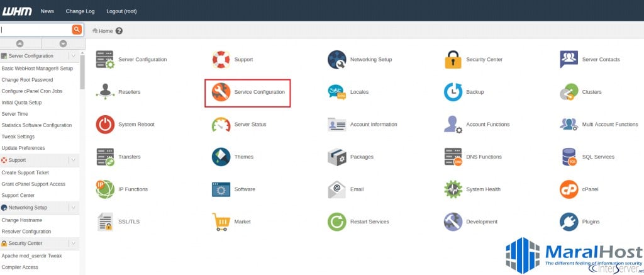The width and height of the screenshot is (644, 275).
Task: Open the Restart Services green icon
Action: tap(337, 222)
